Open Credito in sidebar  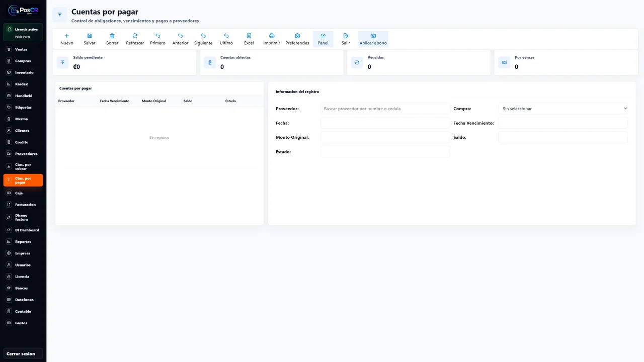click(x=23, y=142)
